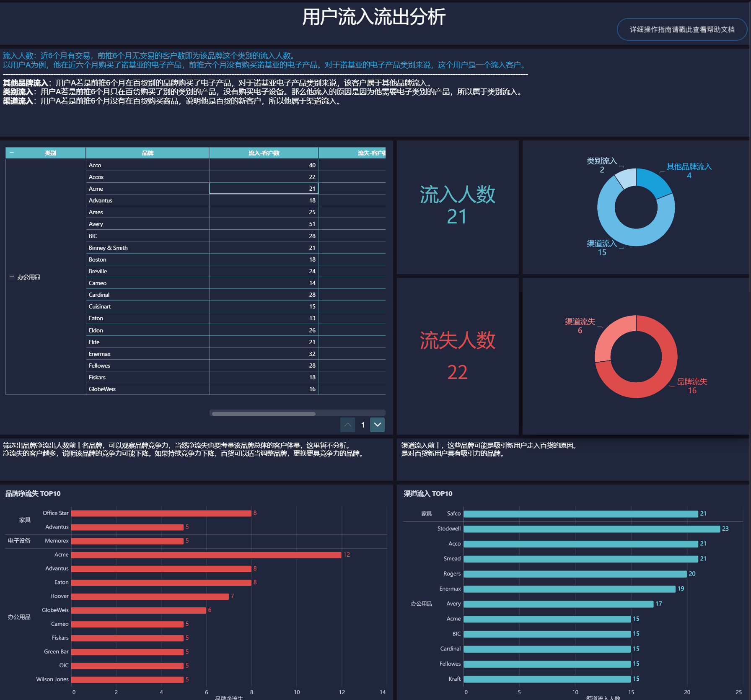This screenshot has height=700, width=751.
Task: Click the 流失人数 22 KPI card
Action: pyautogui.click(x=458, y=356)
